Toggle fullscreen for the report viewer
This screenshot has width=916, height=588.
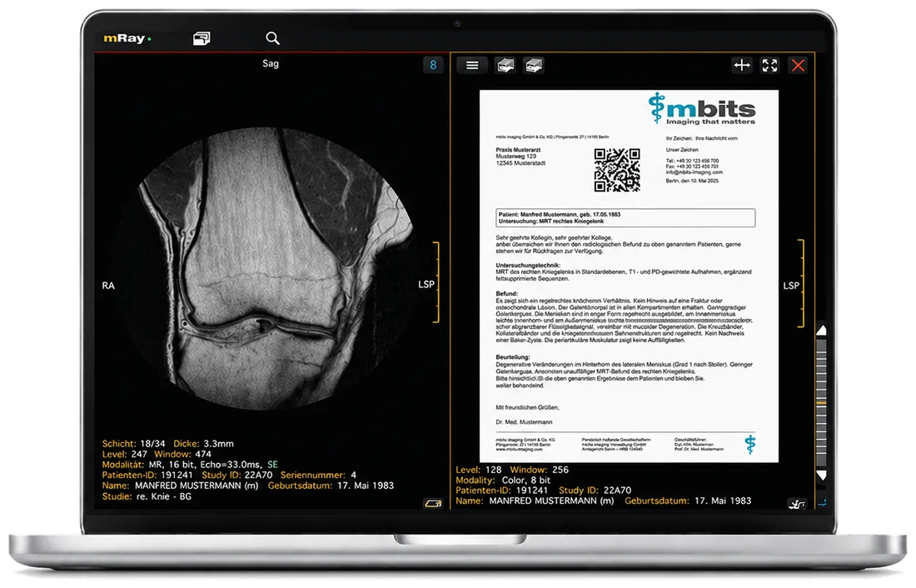pyautogui.click(x=770, y=66)
